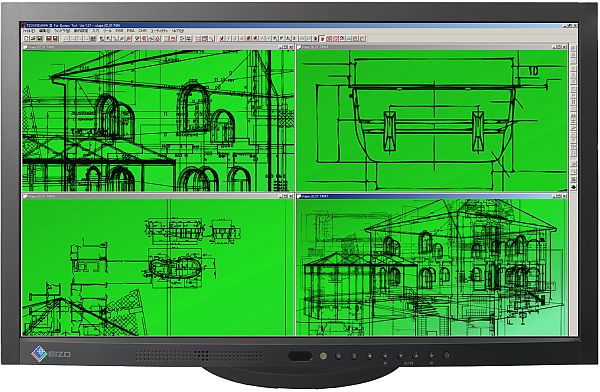Open the second menu in the menu bar
The width and height of the screenshot is (600, 392).
[x=44, y=31]
